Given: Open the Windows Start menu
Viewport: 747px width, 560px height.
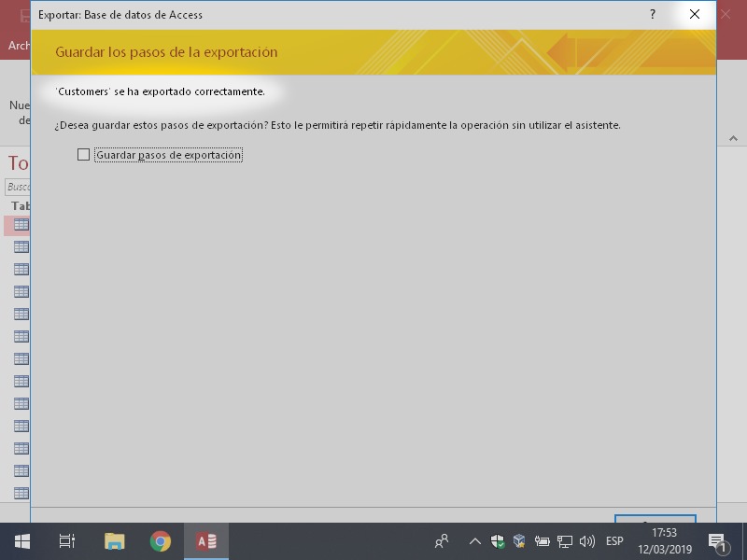Looking at the screenshot, I should [x=21, y=541].
